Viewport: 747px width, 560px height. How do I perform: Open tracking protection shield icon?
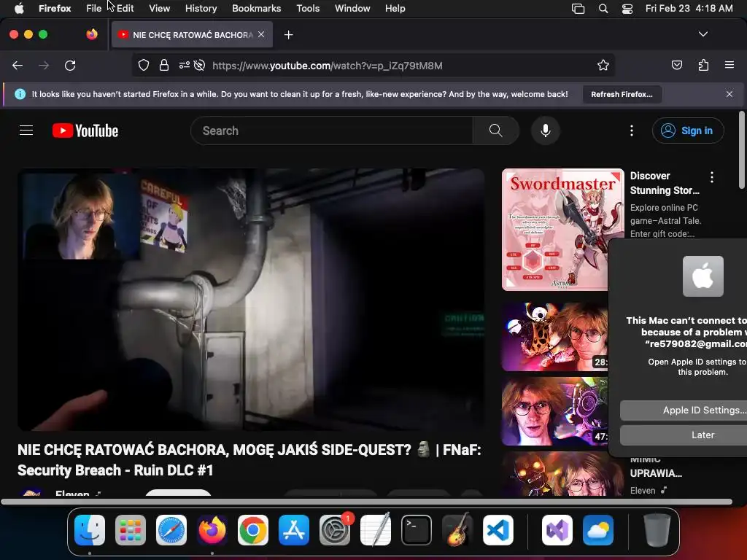144,65
